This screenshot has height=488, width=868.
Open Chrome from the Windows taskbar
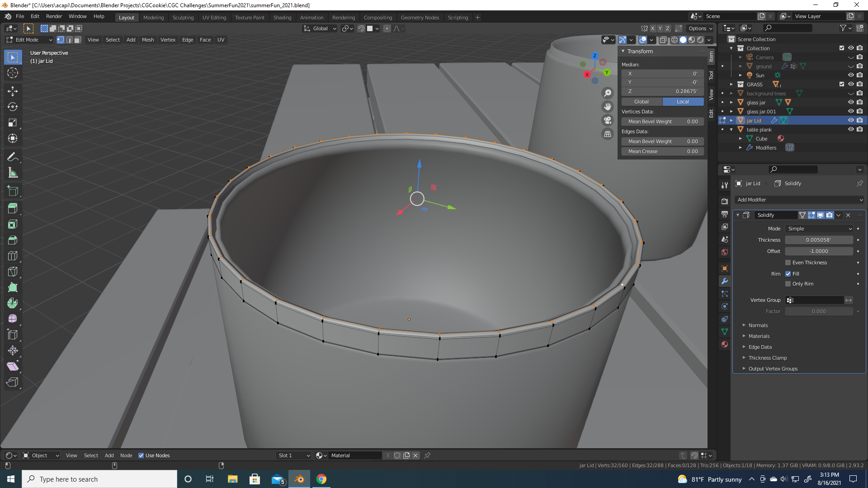tap(321, 479)
